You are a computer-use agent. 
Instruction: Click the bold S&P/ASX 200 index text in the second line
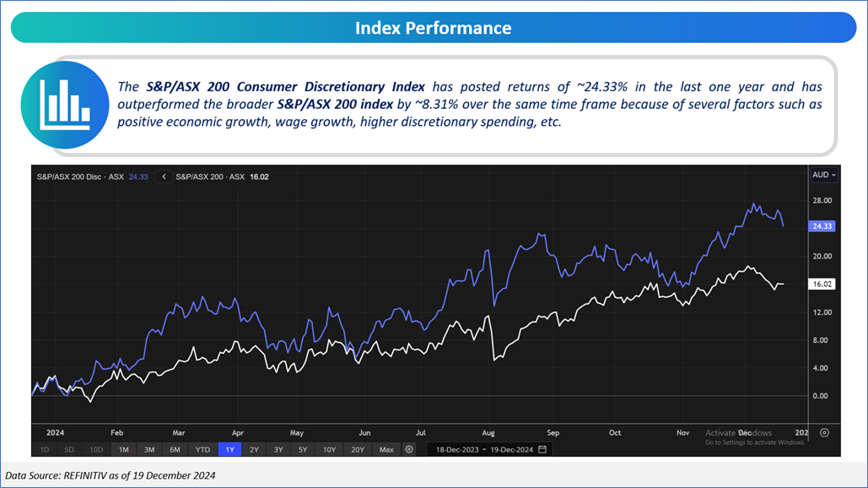335,104
